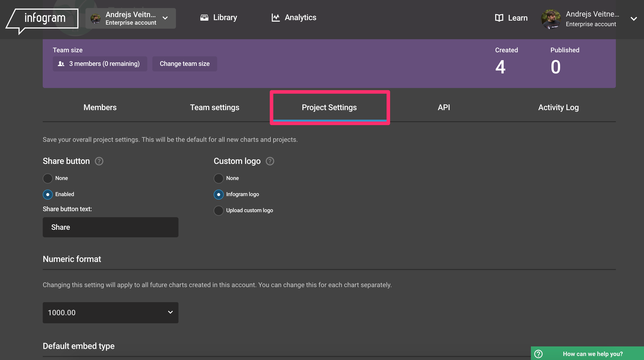This screenshot has width=644, height=360.
Task: Select Infogram logo option
Action: (219, 194)
